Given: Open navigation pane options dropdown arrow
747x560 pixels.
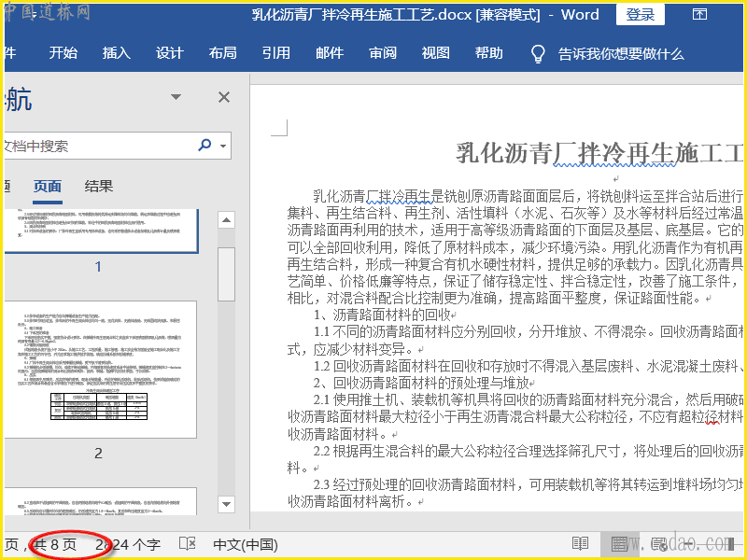Looking at the screenshot, I should [176, 97].
